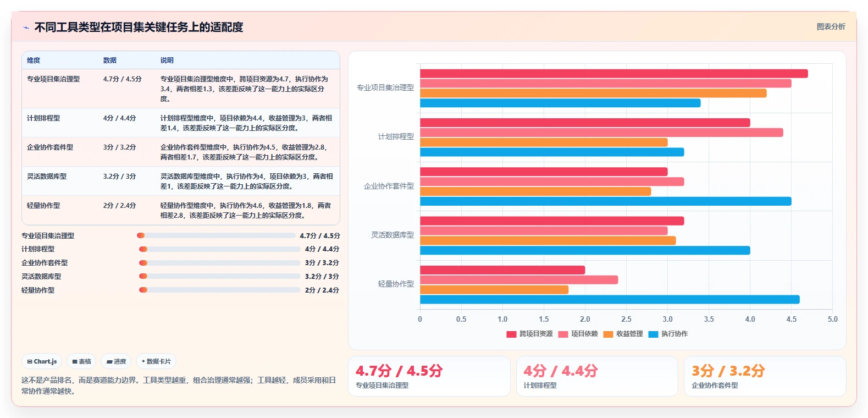Toggle the 跨项目资源 legend swatch
This screenshot has width=868, height=418.
click(x=511, y=334)
